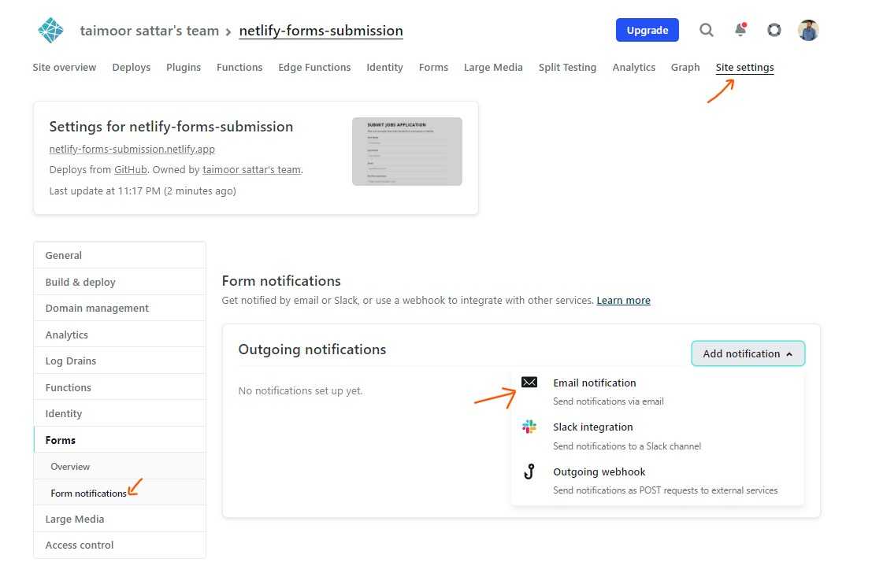872x588 pixels.
Task: Switch to the Deploys tab
Action: click(131, 68)
